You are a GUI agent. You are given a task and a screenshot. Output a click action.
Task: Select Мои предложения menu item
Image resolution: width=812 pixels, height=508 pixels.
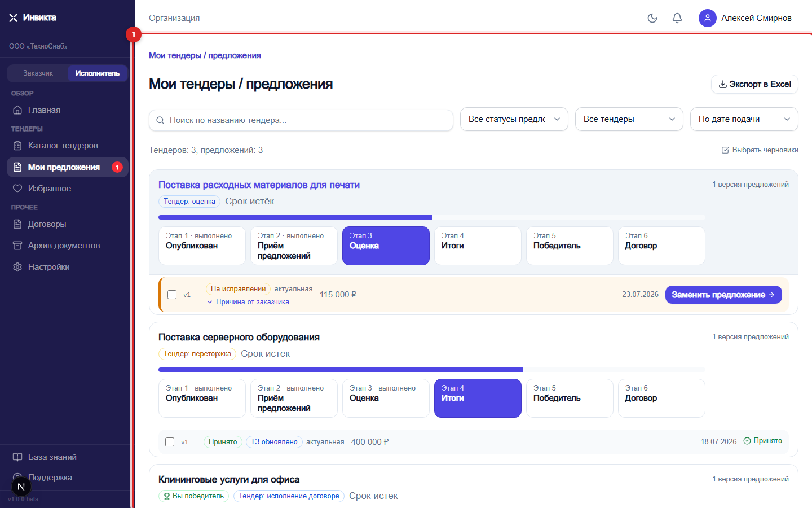[68, 167]
